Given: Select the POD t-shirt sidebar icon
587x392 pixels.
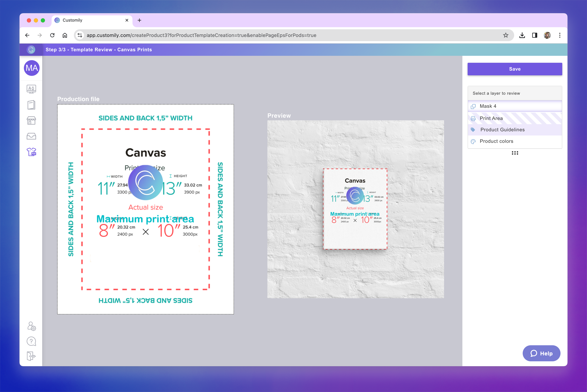Looking at the screenshot, I should click(x=31, y=152).
